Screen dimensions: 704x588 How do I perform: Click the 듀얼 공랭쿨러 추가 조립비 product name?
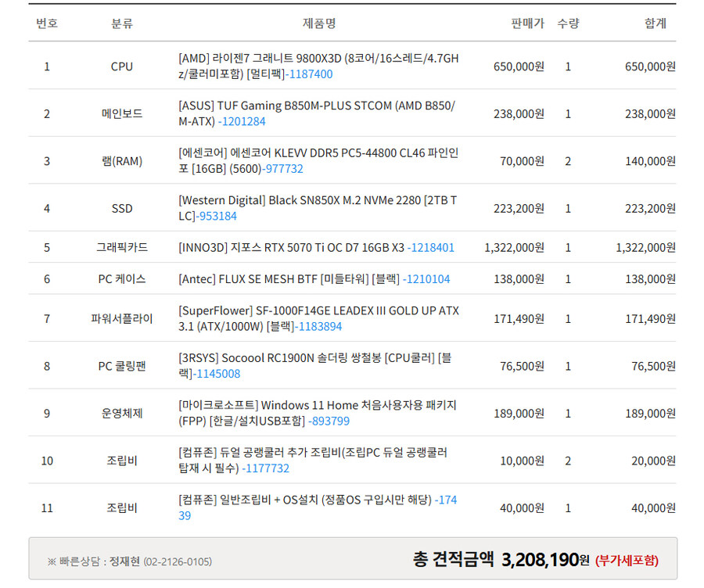[312, 460]
